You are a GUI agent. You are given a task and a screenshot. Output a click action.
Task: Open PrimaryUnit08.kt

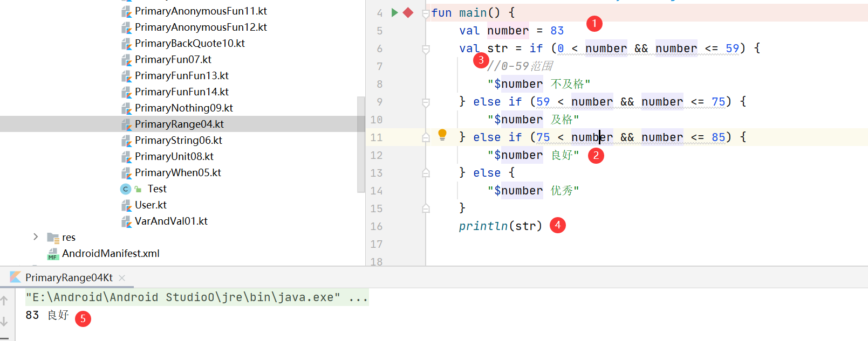tap(174, 156)
